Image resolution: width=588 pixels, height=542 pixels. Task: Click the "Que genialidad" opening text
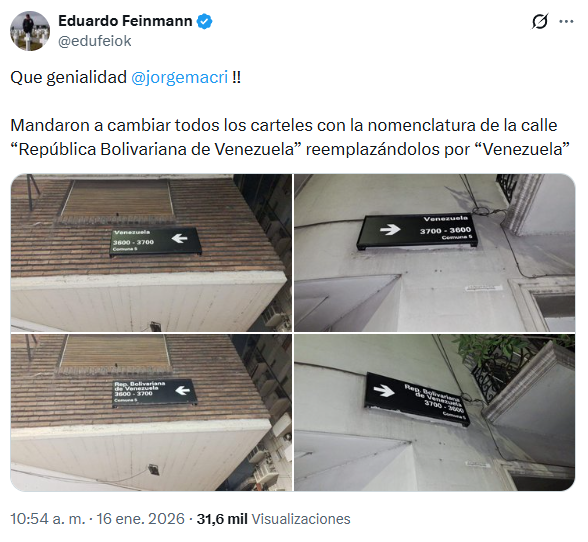tap(68, 78)
